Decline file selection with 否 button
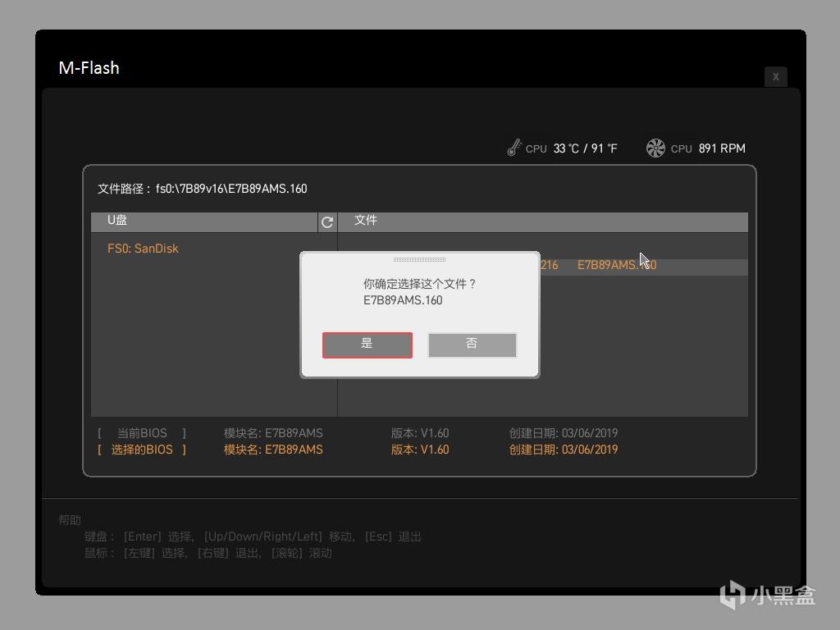This screenshot has height=630, width=840. [472, 345]
